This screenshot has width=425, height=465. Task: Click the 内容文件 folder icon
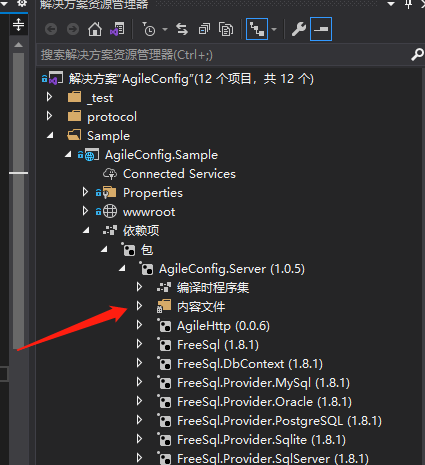click(164, 306)
